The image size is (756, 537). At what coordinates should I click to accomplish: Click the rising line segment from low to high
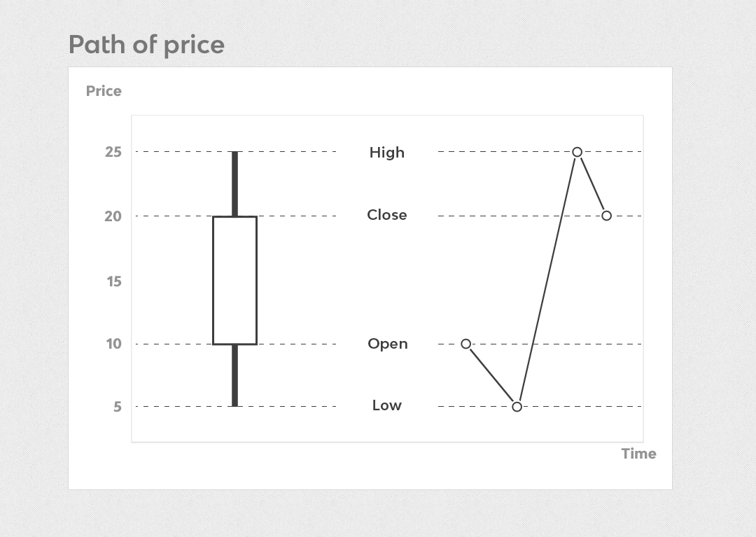pos(547,279)
